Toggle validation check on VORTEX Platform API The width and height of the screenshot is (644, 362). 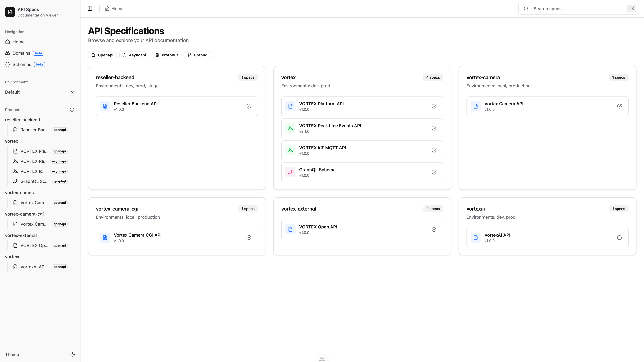[x=434, y=106]
